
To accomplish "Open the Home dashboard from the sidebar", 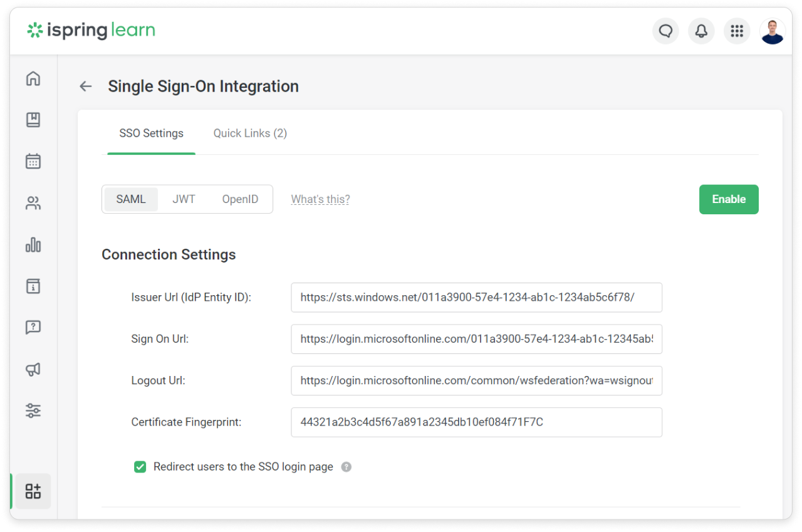I will tap(33, 78).
